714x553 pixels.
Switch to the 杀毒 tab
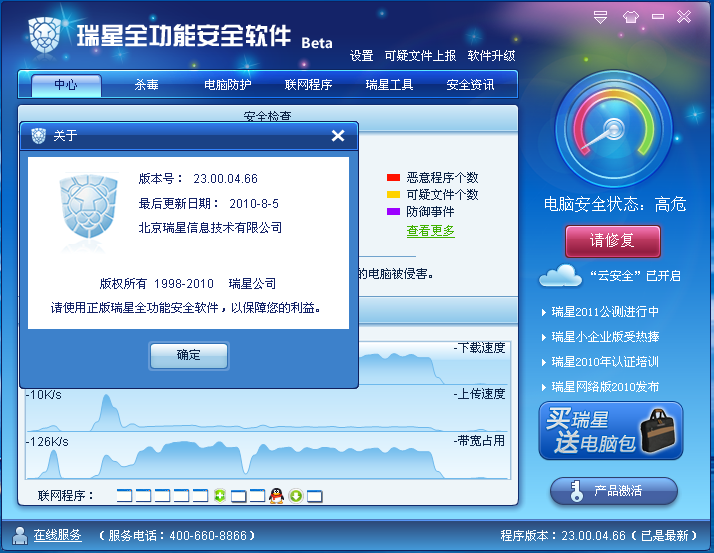pos(146,85)
